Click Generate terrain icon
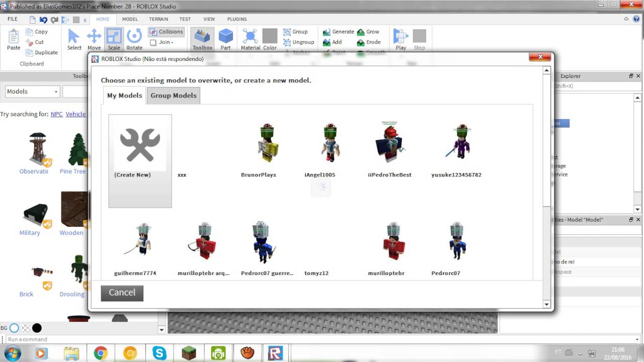Image resolution: width=644 pixels, height=362 pixels. click(x=327, y=32)
